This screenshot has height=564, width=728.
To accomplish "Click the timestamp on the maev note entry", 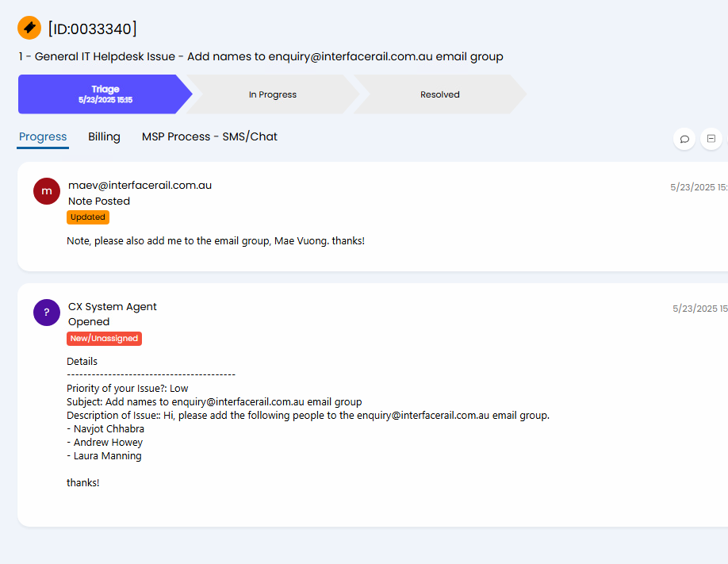I will point(699,187).
